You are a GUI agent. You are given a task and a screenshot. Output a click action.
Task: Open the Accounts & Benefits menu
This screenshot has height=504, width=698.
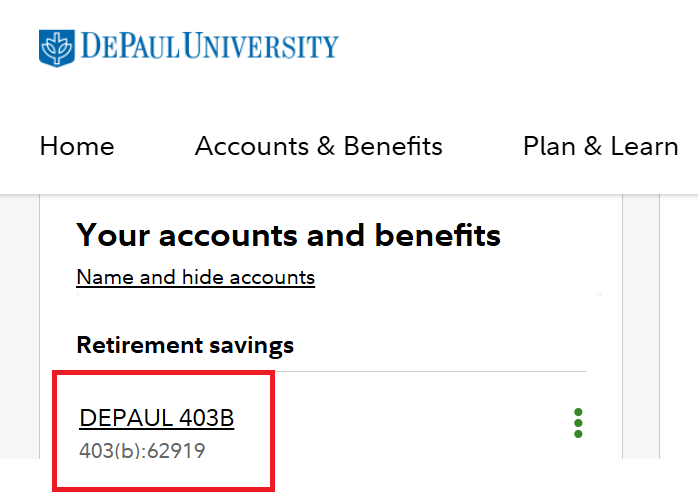click(318, 146)
